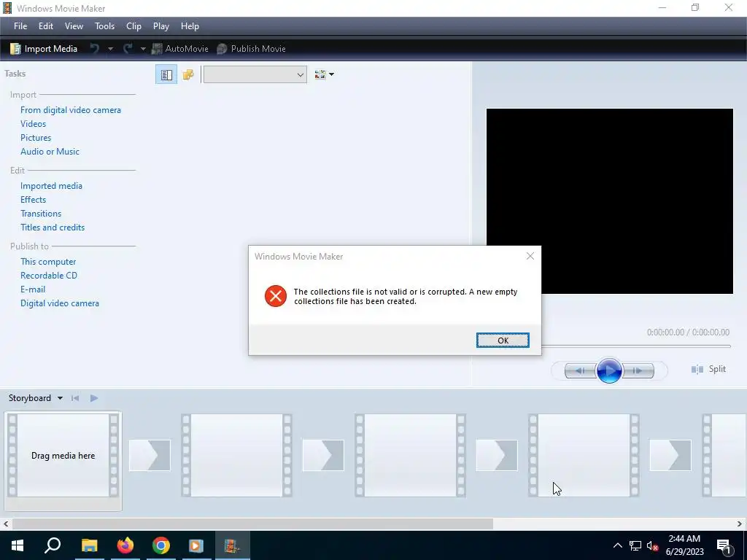The height and width of the screenshot is (560, 747).
Task: Click the Previous Frame button
Action: [x=580, y=370]
